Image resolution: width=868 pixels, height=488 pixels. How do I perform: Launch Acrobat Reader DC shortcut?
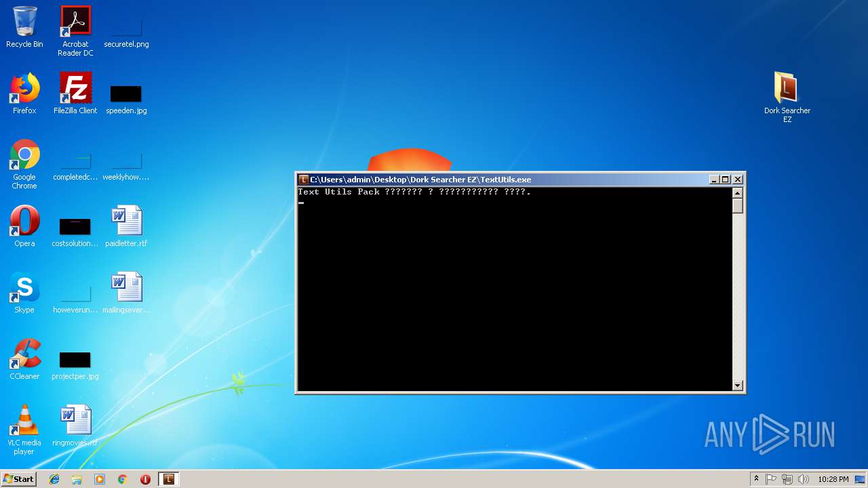point(75,31)
